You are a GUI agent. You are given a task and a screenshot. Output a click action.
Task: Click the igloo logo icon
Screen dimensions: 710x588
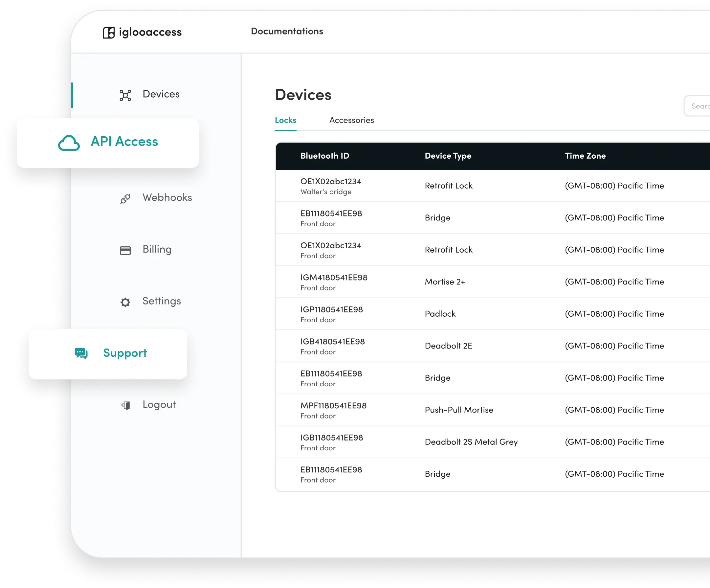coord(108,33)
